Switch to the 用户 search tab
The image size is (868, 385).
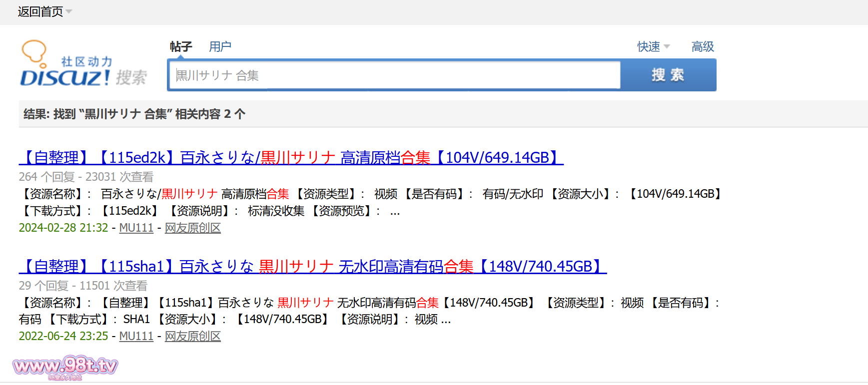pyautogui.click(x=220, y=47)
